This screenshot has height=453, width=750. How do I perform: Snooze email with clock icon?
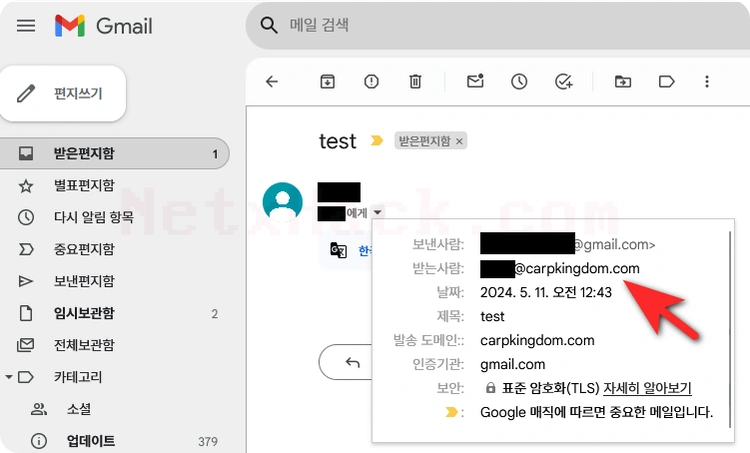pos(519,82)
